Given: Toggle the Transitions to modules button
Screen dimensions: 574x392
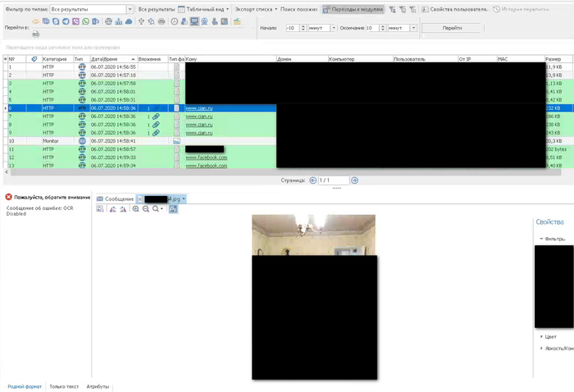Looking at the screenshot, I should (353, 10).
